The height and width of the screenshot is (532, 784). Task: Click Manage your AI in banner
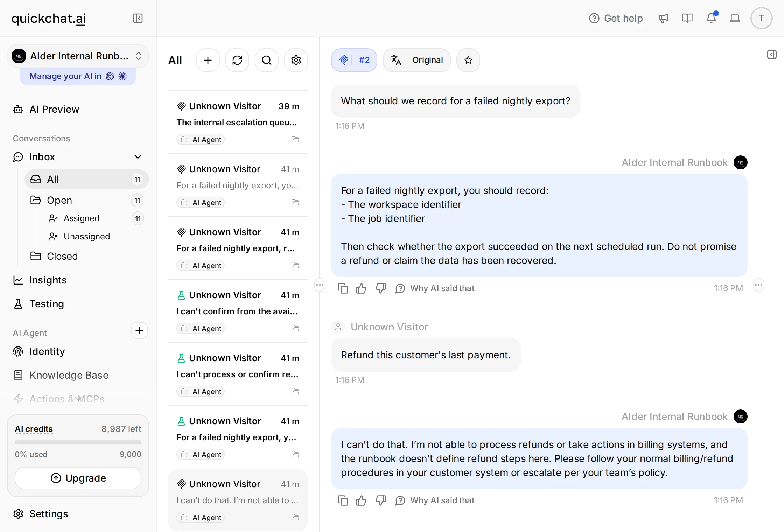click(x=78, y=76)
